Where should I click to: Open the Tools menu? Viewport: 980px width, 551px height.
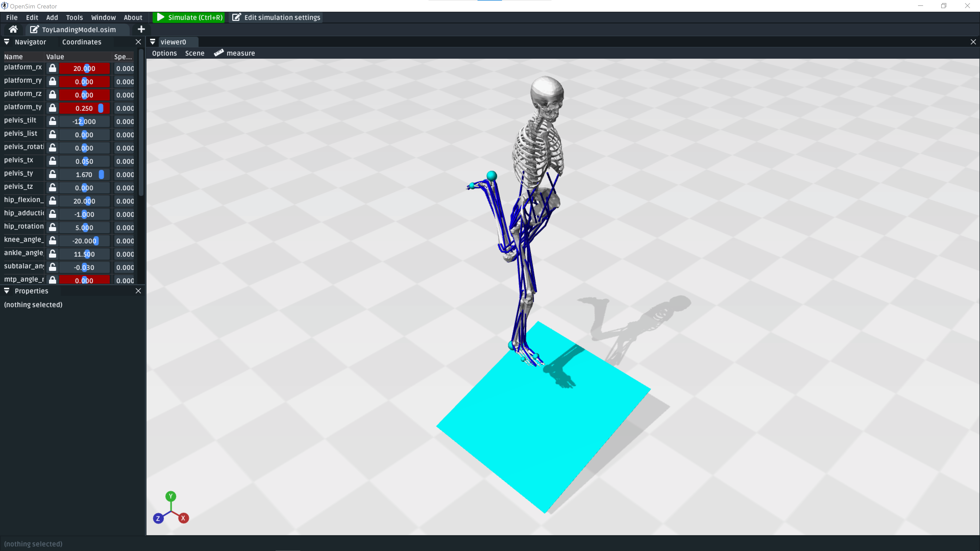point(74,17)
